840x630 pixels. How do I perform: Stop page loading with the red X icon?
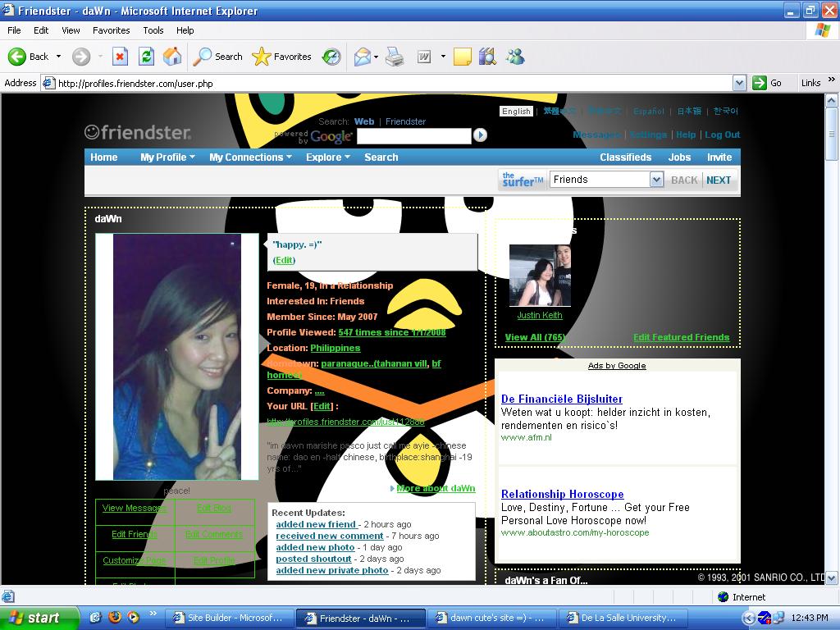click(120, 57)
